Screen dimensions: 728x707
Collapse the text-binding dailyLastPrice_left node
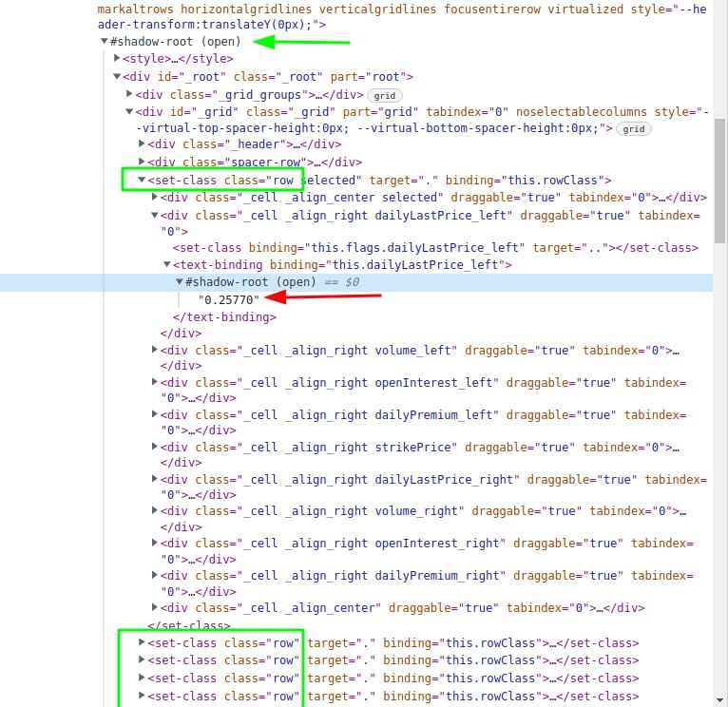(167, 264)
